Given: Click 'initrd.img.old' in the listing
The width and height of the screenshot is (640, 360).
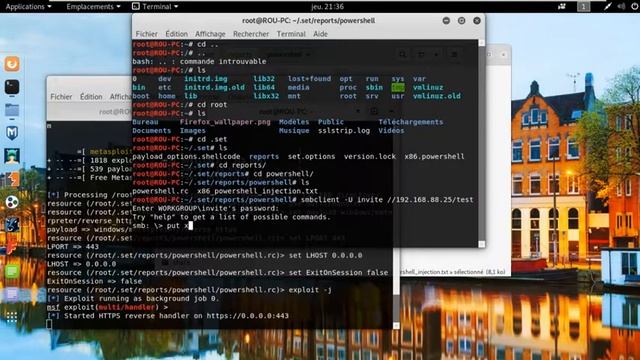Looking at the screenshot, I should [214, 87].
